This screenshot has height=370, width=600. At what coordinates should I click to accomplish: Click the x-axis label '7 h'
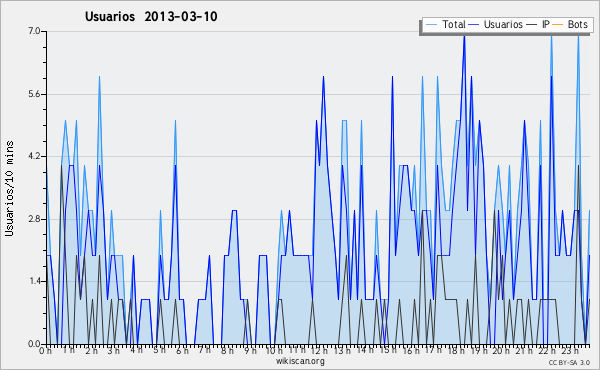click(204, 350)
